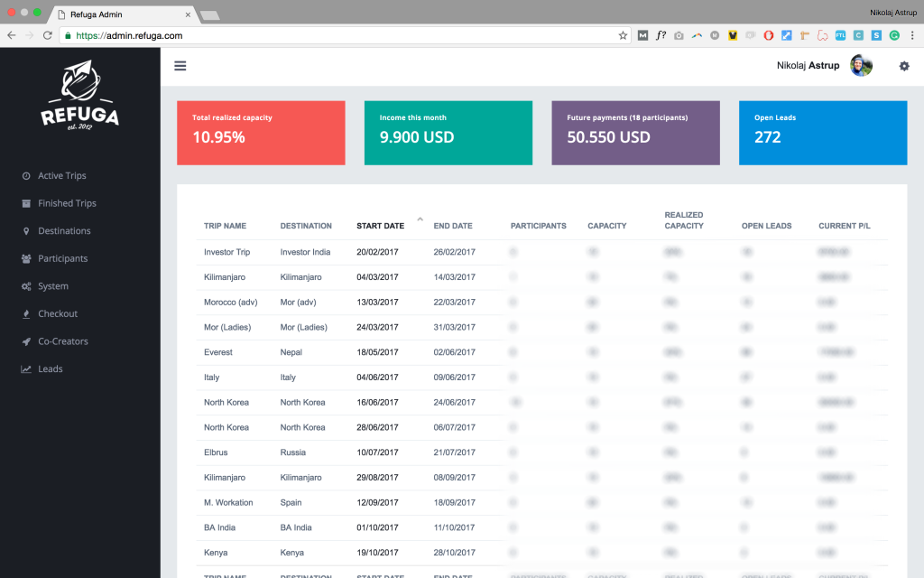Viewport: 924px width, 578px height.
Task: Sort table by Destination column
Action: (306, 226)
